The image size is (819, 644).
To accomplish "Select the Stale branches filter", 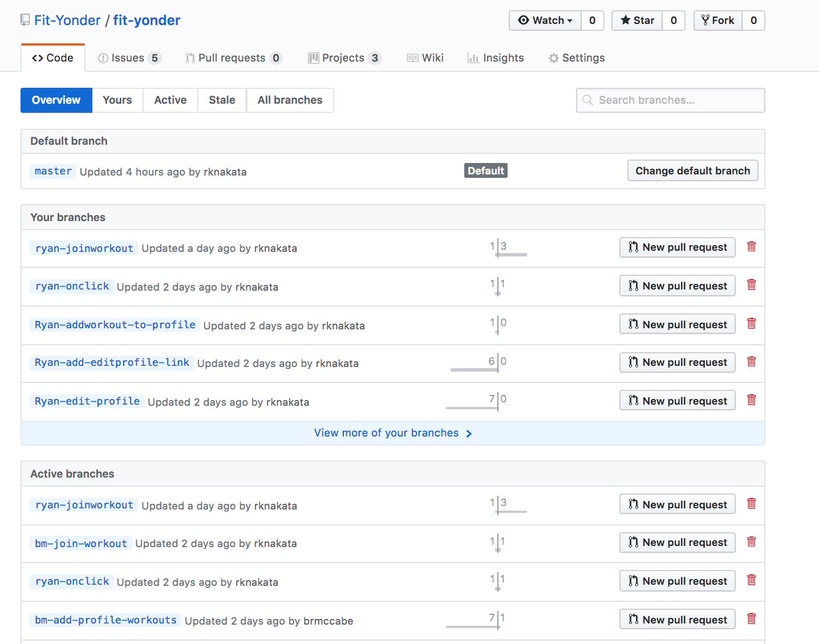I will pos(222,100).
